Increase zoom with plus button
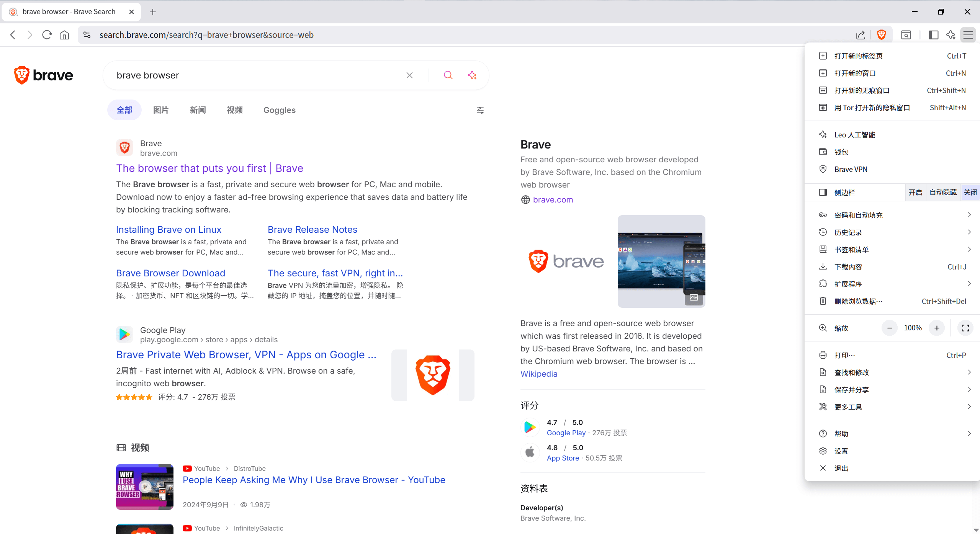The height and width of the screenshot is (534, 980). (x=937, y=328)
